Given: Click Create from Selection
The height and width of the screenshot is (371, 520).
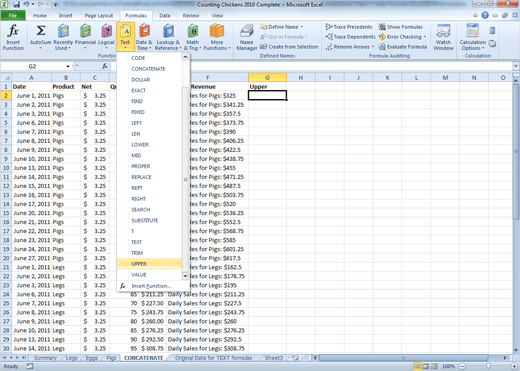Looking at the screenshot, I should (x=289, y=47).
